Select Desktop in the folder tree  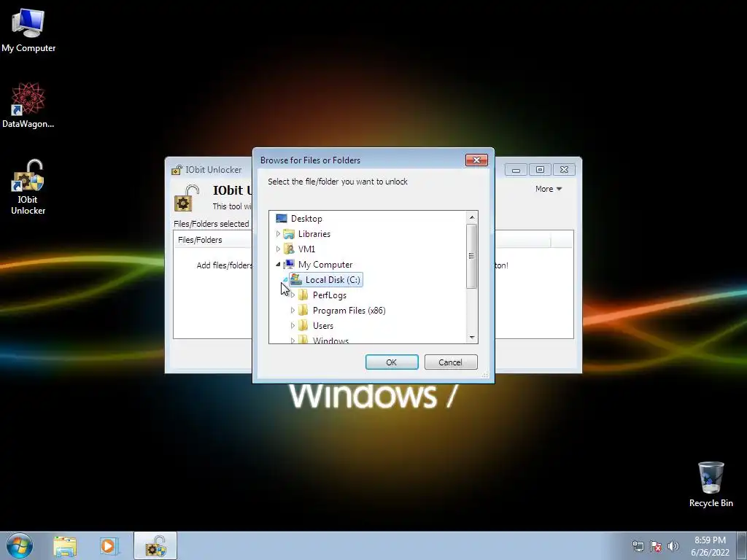point(306,219)
